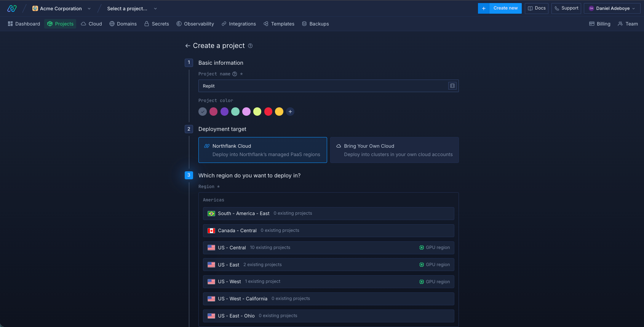This screenshot has height=327, width=644.
Task: Select the South - America - East region
Action: pyautogui.click(x=329, y=214)
